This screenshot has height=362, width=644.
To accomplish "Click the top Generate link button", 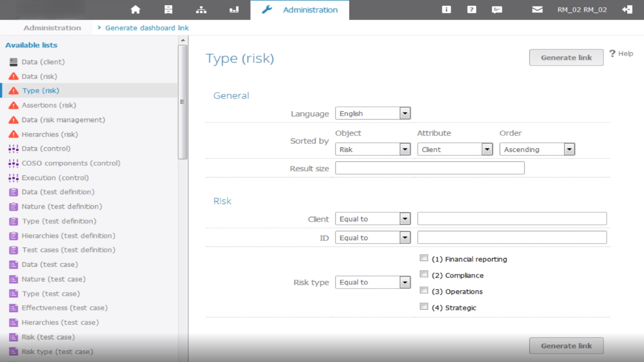I will click(x=566, y=57).
